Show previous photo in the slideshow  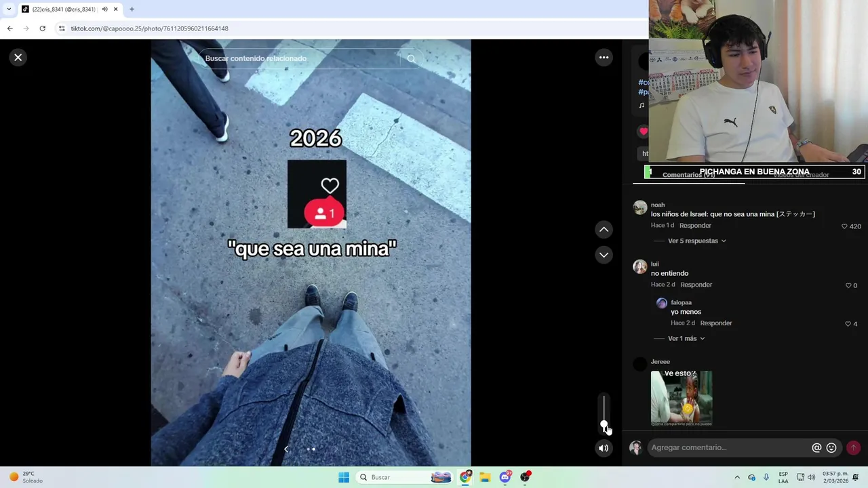point(285,449)
